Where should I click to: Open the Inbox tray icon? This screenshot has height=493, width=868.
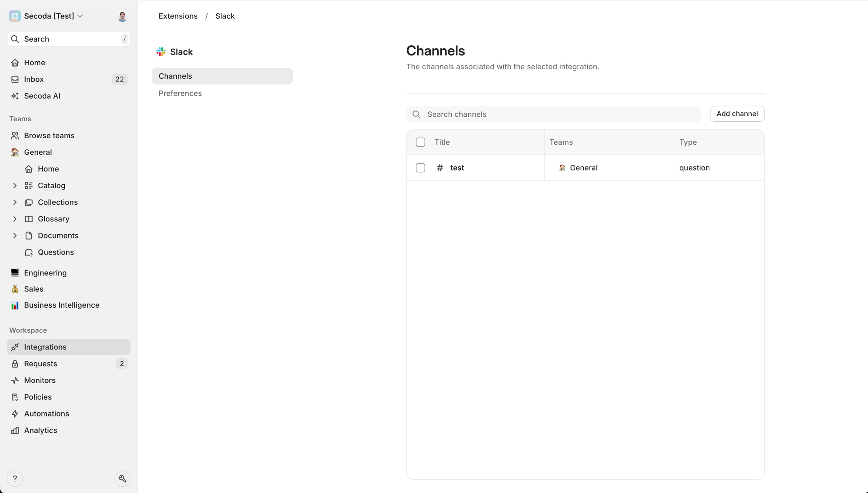point(15,79)
